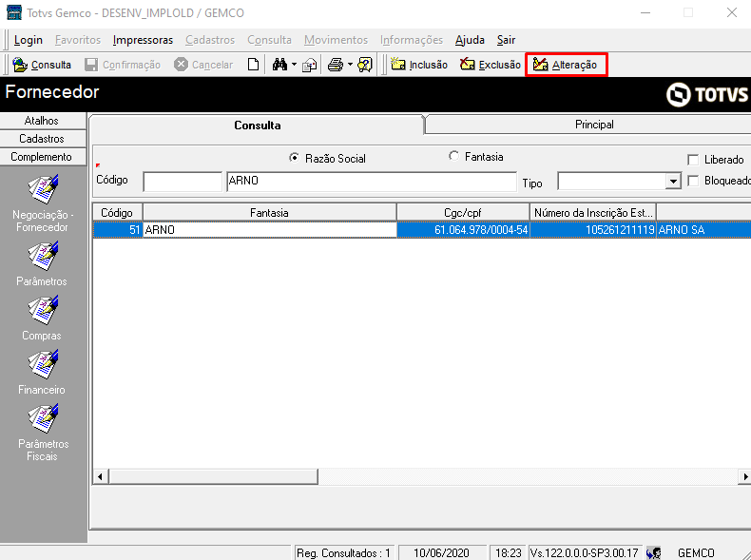Viewport: 751px width, 560px height.
Task: Check the Liberado checkbox
Action: click(693, 160)
